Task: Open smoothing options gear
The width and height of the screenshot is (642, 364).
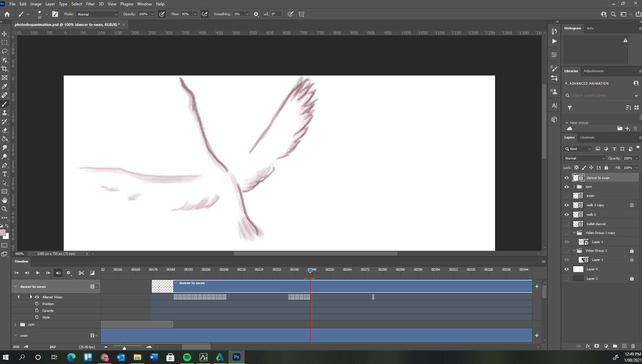Action: [x=256, y=14]
